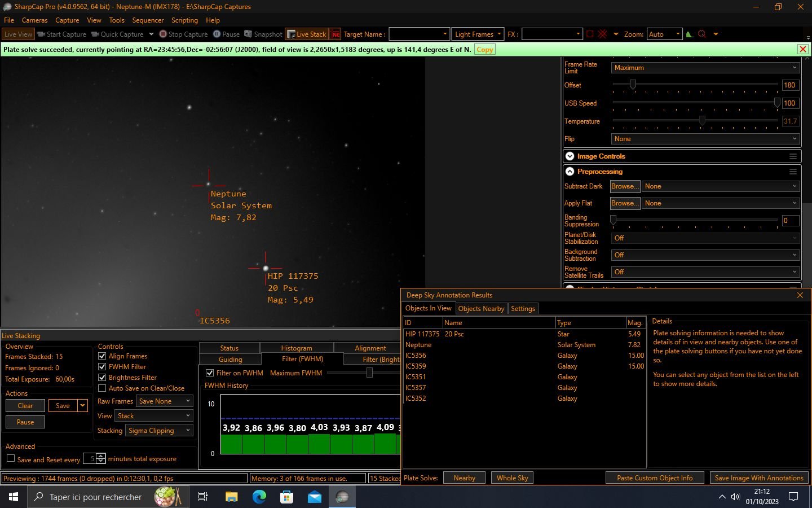Open the Image Controls panel menu icon

pyautogui.click(x=793, y=156)
